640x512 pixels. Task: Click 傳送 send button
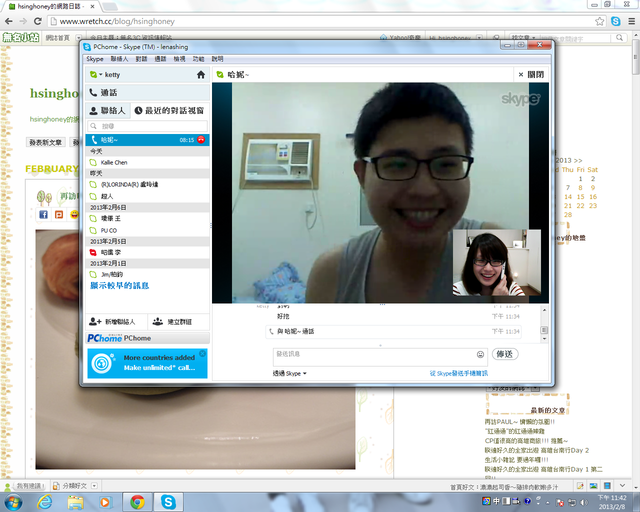[505, 354]
